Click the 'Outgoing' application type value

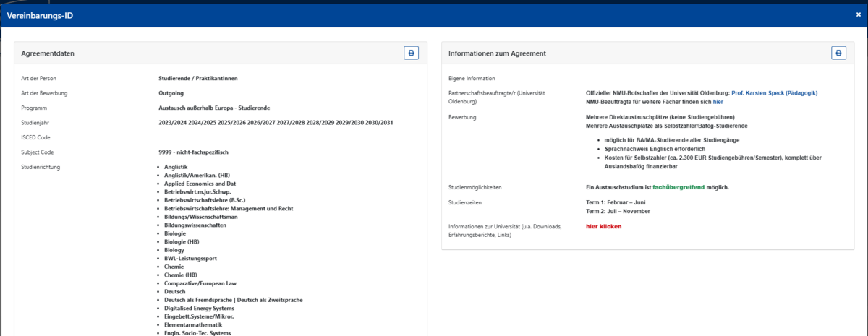[171, 93]
